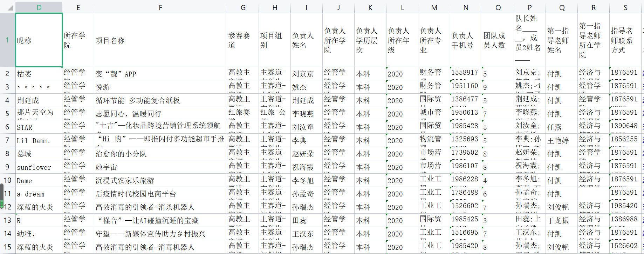Viewport: 644px width, 254px height.
Task: Select column F header
Action: tap(160, 8)
